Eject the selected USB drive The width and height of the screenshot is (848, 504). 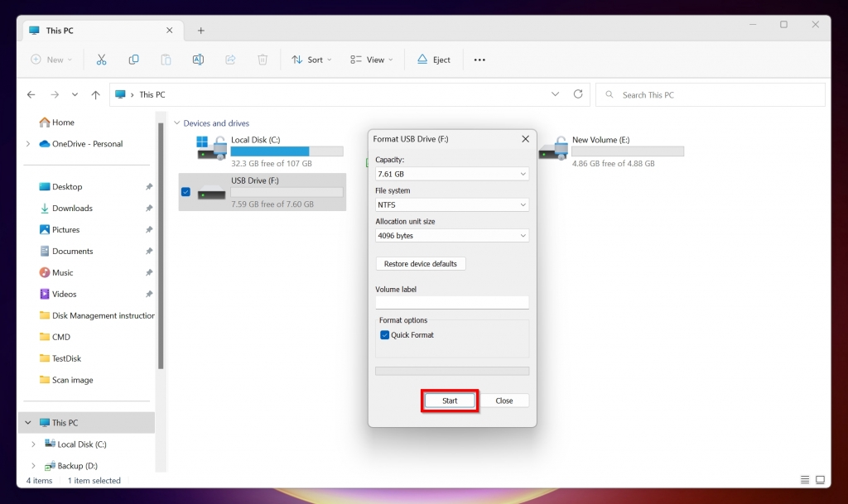pyautogui.click(x=432, y=59)
